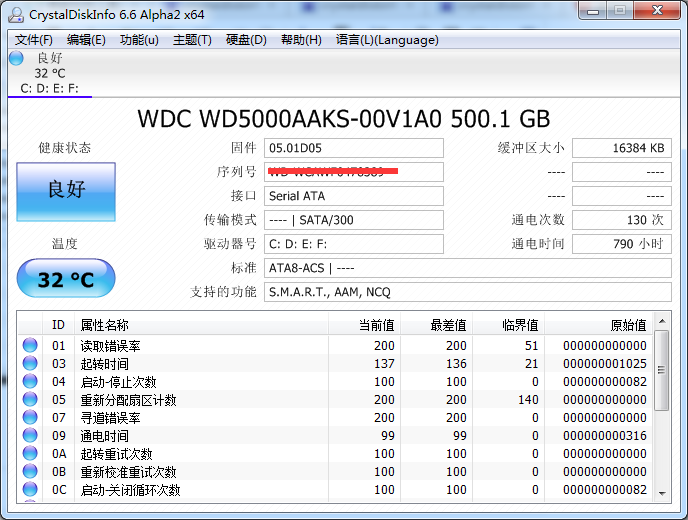The width and height of the screenshot is (688, 520).
Task: Select the 起转重试次数 attribute row
Action: 335,454
